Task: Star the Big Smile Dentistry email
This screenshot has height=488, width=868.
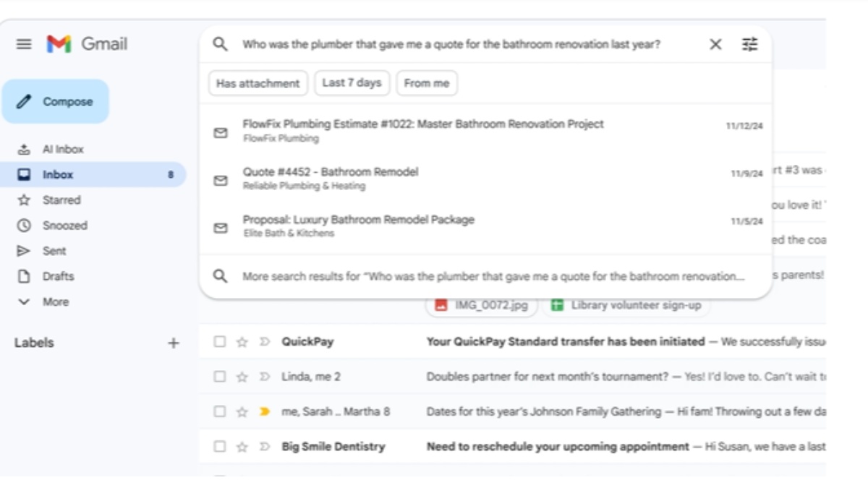Action: (x=242, y=447)
